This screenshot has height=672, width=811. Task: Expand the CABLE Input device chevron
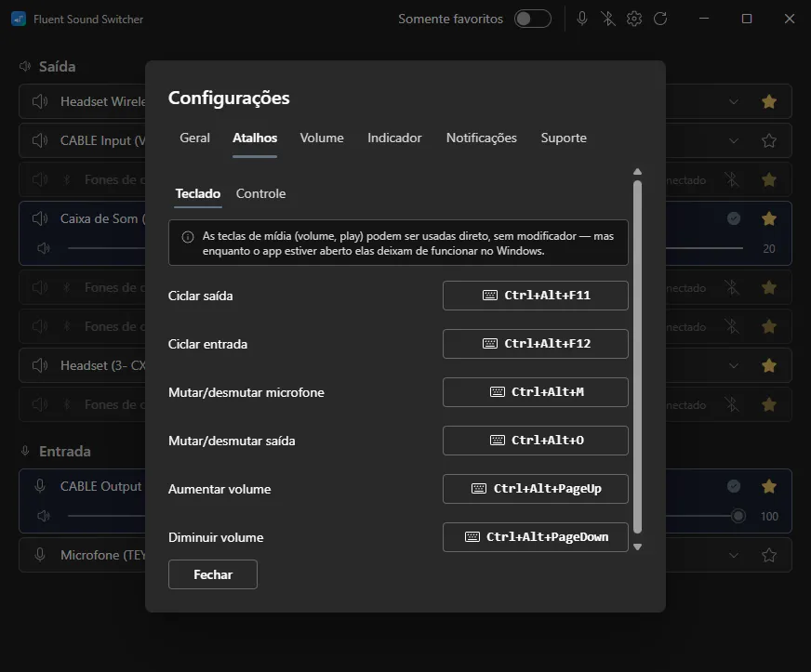coord(734,140)
